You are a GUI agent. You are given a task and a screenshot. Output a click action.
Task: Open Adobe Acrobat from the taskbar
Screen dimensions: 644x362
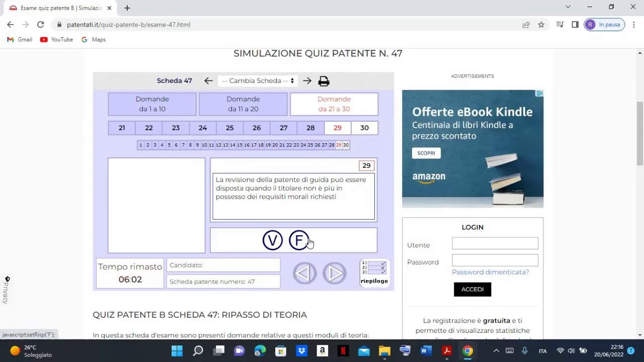coord(447,350)
